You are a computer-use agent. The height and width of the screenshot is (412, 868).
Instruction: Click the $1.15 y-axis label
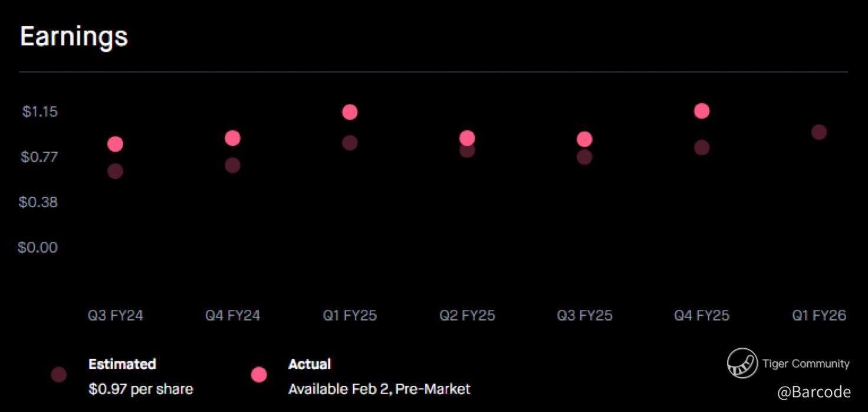click(40, 112)
